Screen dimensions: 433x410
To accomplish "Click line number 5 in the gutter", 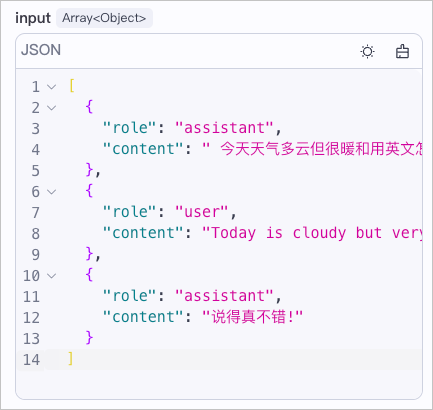I will coord(36,171).
